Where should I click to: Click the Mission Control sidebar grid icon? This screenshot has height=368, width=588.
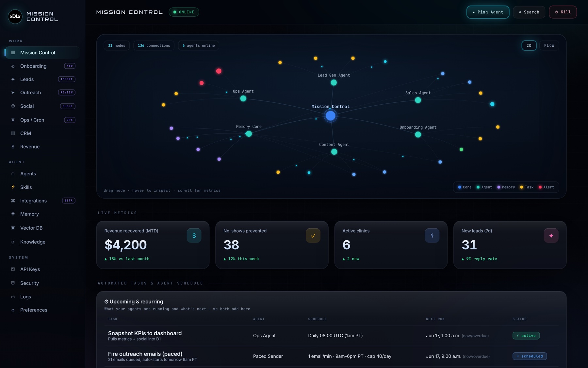click(13, 52)
